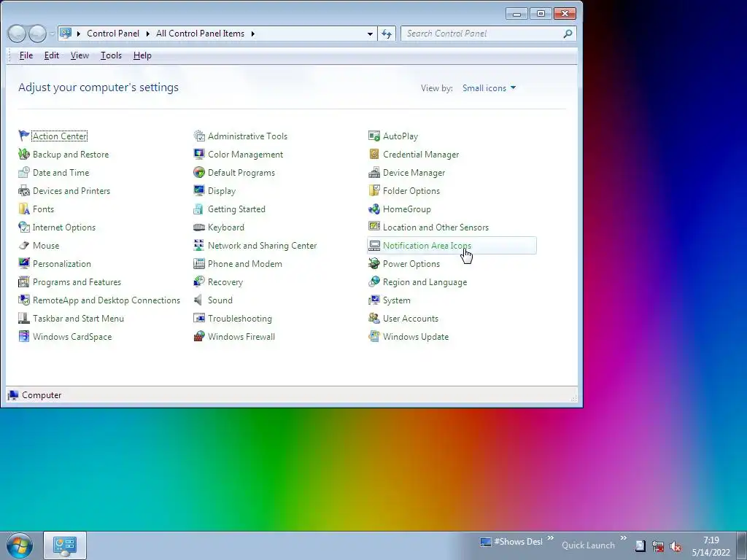Open Troubleshooting link
747x560 pixels.
[x=239, y=319]
